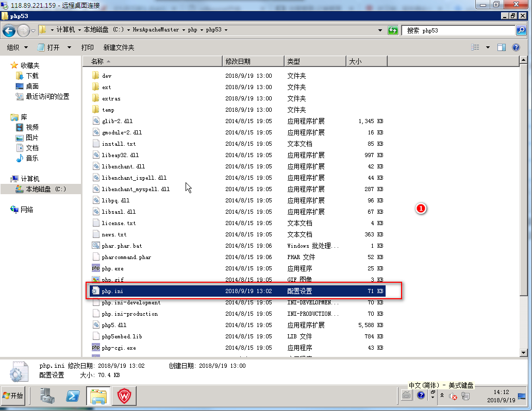The height and width of the screenshot is (411, 532).
Task: Expand the view options dropdown arrow
Action: 488,47
